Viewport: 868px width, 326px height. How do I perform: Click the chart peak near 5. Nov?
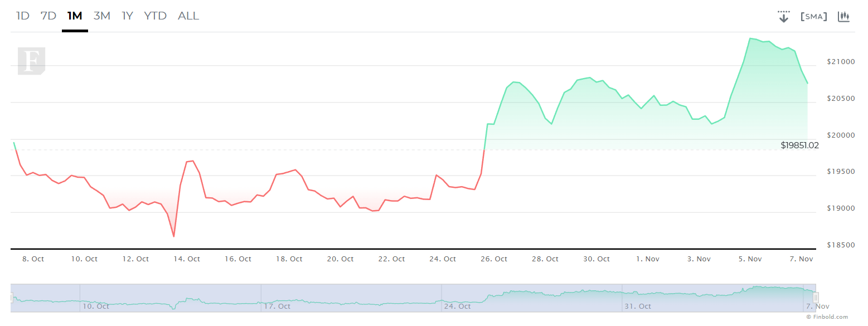[750, 38]
